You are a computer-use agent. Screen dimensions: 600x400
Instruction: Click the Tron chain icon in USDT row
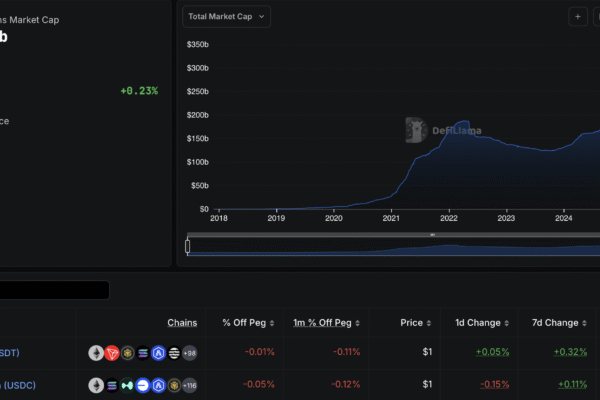pyautogui.click(x=112, y=353)
